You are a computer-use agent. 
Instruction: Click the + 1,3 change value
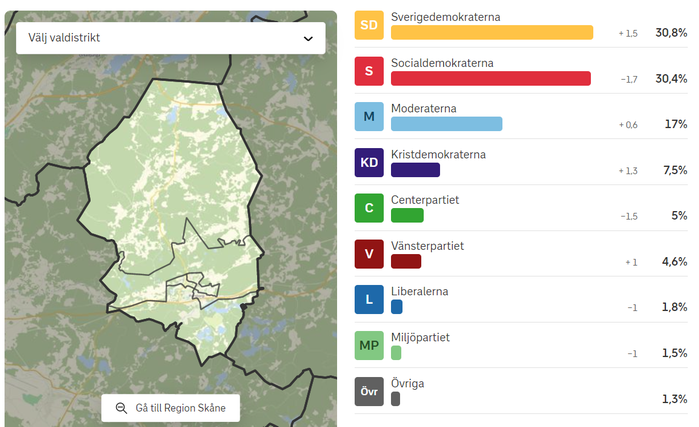(628, 171)
